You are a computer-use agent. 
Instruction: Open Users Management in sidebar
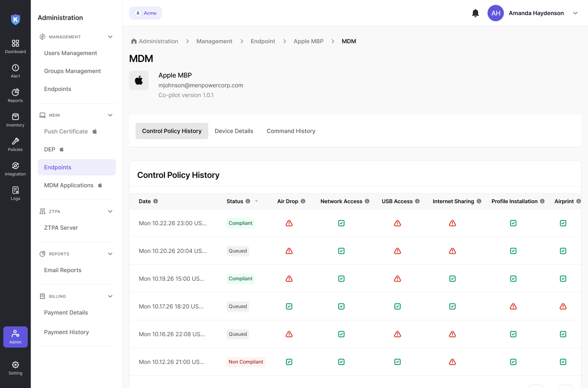pos(71,53)
